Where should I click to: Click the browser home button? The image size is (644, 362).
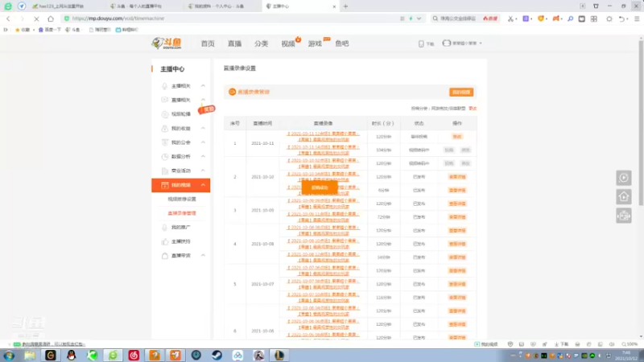click(51, 19)
